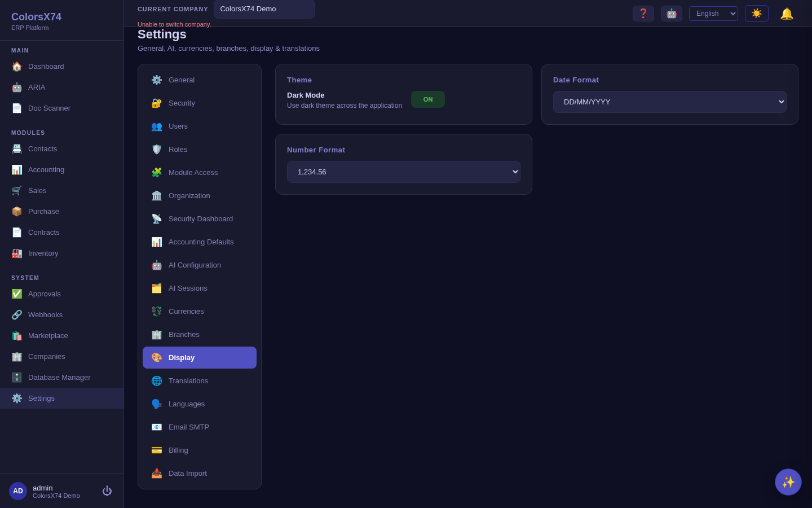Open the Users settings tab

point(200,126)
